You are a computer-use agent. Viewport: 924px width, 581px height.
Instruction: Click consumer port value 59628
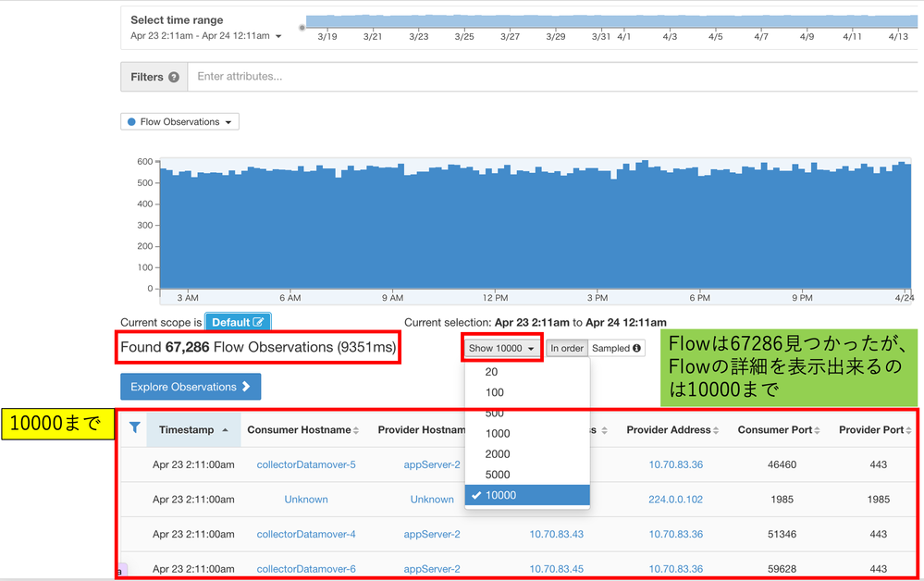click(782, 569)
